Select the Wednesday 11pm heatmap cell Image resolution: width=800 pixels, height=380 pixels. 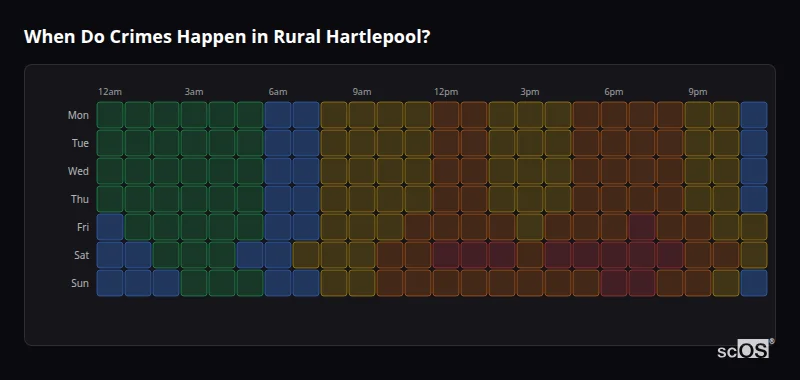754,171
